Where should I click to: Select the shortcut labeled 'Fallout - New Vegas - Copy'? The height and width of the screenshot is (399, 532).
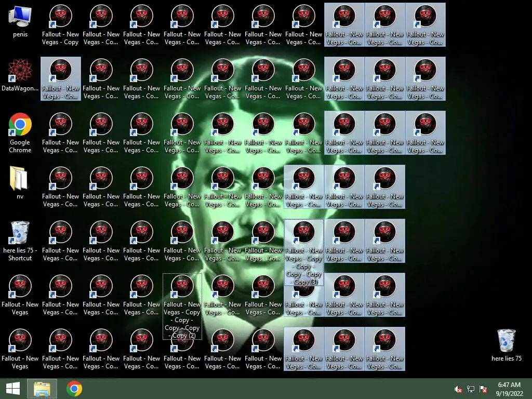point(60,25)
